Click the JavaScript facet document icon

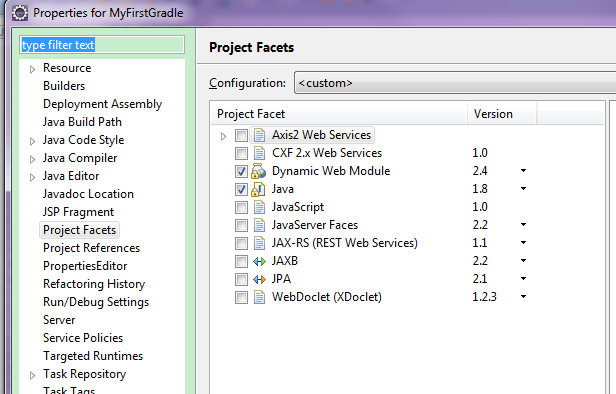click(259, 207)
